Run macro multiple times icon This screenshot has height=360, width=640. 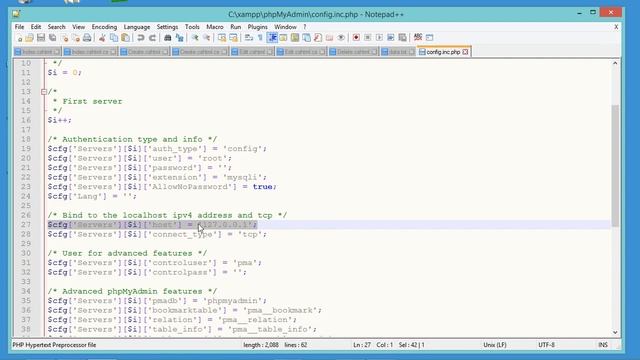pos(391,38)
